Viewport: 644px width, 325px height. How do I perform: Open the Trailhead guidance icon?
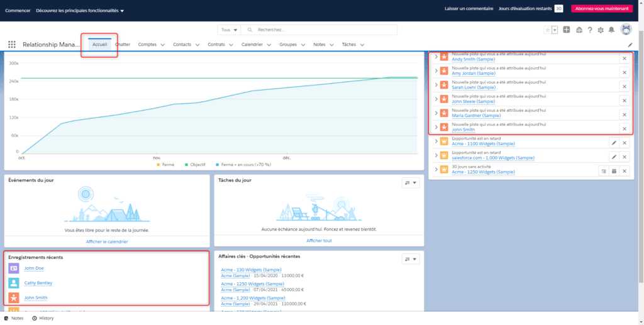[579, 30]
